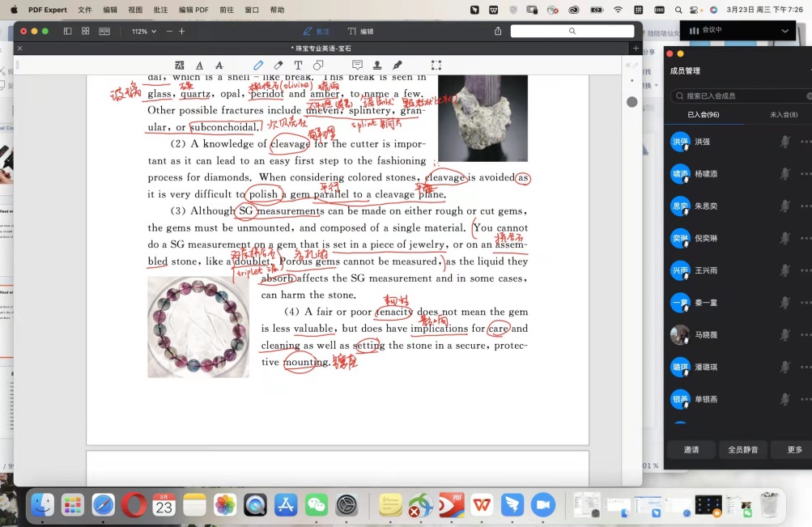The image size is (812, 527).
Task: Add a note comment annotation
Action: click(357, 66)
